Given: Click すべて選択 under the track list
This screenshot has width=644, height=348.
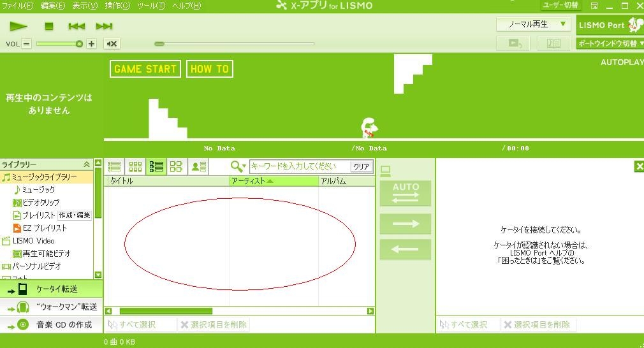Looking at the screenshot, I should [132, 325].
